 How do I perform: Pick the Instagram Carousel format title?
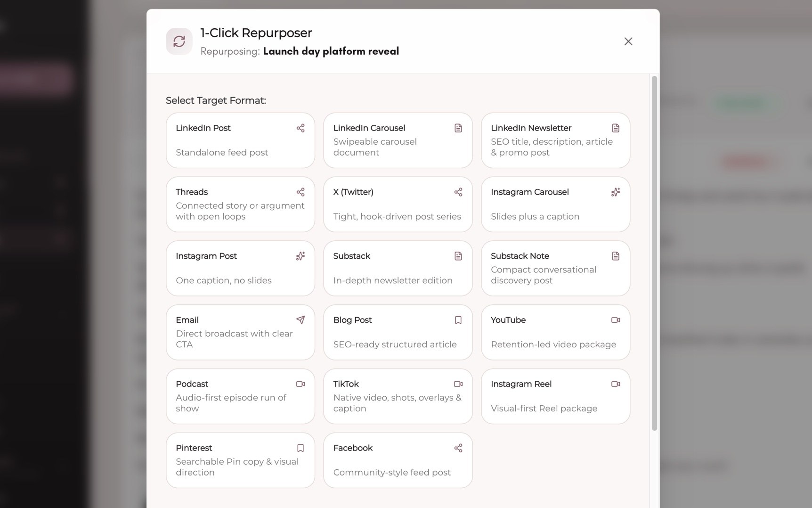[x=530, y=192]
